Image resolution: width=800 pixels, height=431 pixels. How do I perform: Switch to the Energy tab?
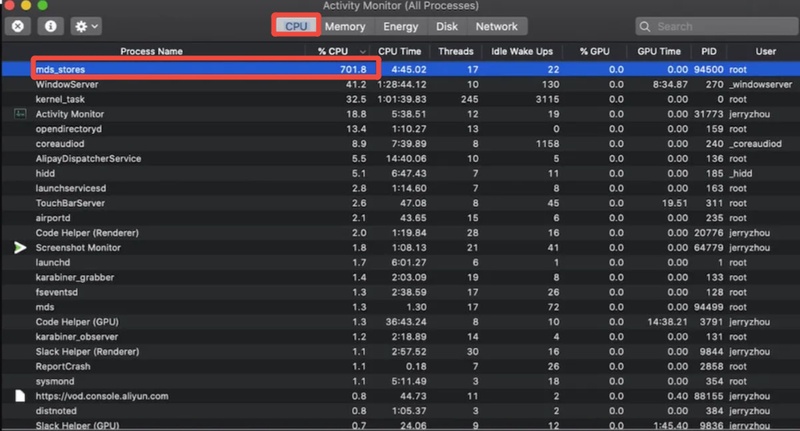(x=401, y=27)
